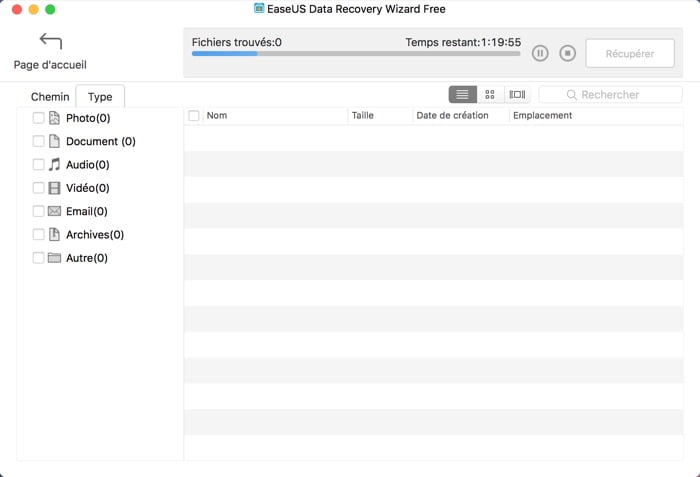
Task: Click the scan progress bar
Action: pos(356,54)
